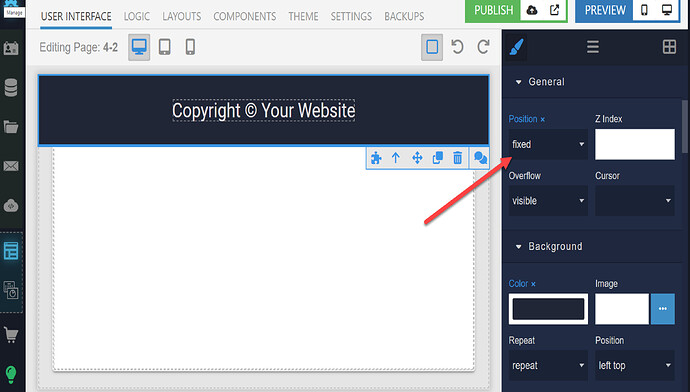
Task: Open the Repeat dropdown
Action: (548, 366)
